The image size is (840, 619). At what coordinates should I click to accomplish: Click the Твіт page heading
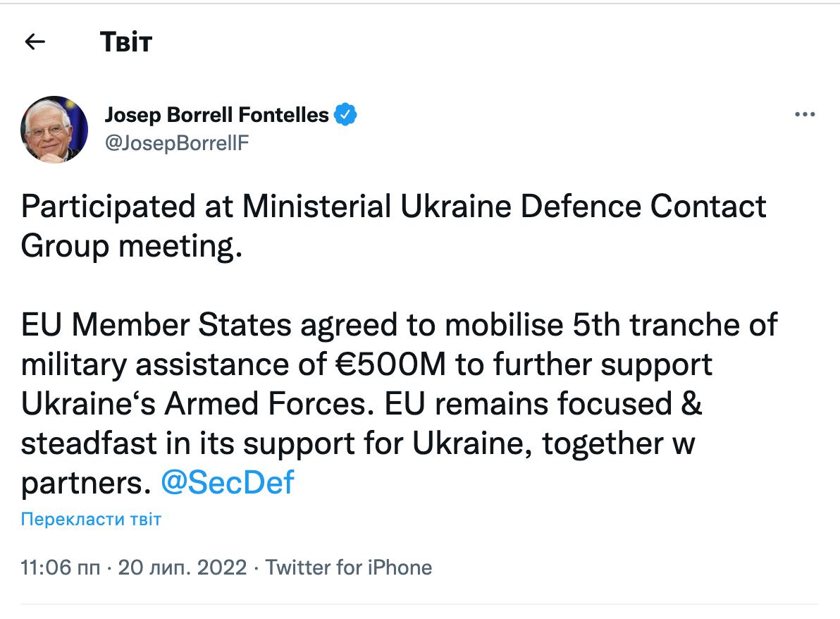pos(126,42)
